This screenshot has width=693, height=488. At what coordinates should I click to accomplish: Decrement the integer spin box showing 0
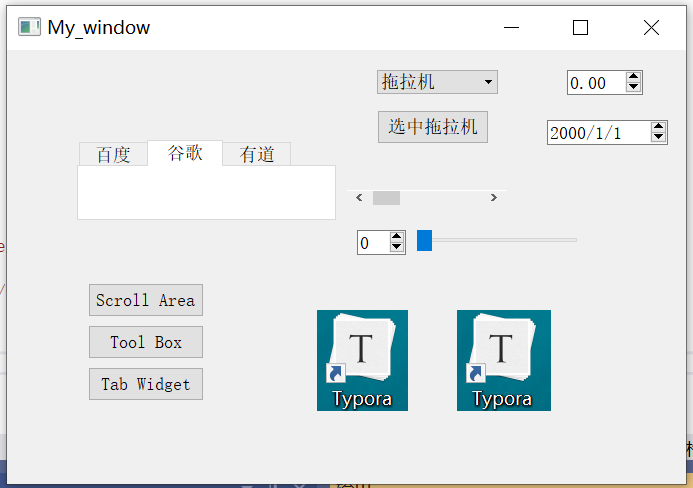coord(396,248)
